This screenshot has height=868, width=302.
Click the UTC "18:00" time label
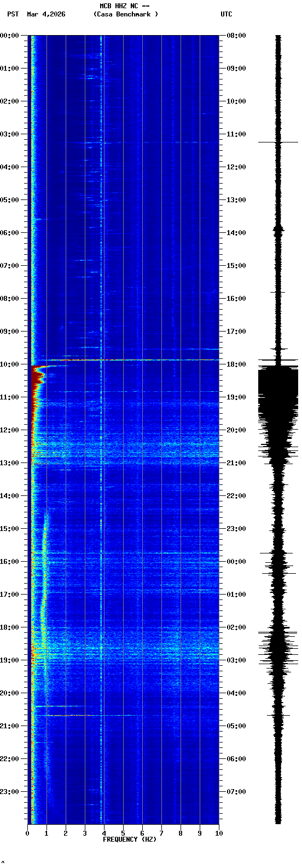pos(236,364)
